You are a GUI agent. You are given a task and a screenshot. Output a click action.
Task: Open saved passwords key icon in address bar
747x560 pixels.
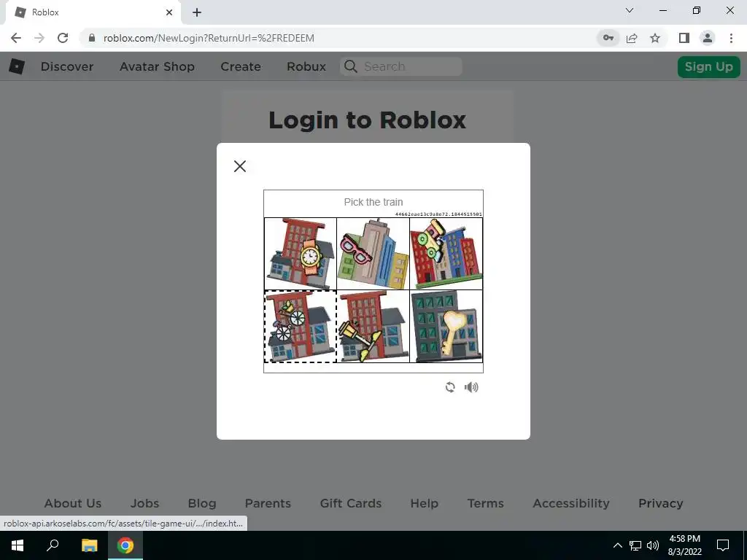click(x=608, y=38)
